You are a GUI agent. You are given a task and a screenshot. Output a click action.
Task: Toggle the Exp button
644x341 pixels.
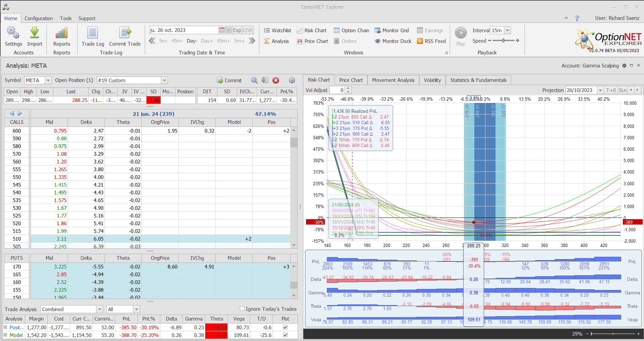[x=237, y=30]
